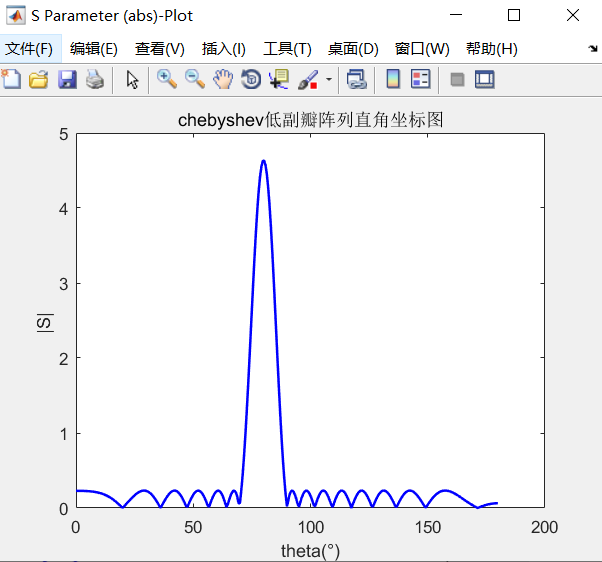The image size is (602, 562).
Task: Select the Brush/Select Data tool
Action: (x=308, y=79)
